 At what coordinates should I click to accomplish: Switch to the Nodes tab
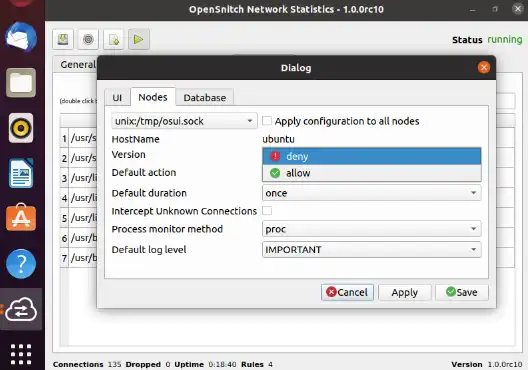pyautogui.click(x=153, y=97)
